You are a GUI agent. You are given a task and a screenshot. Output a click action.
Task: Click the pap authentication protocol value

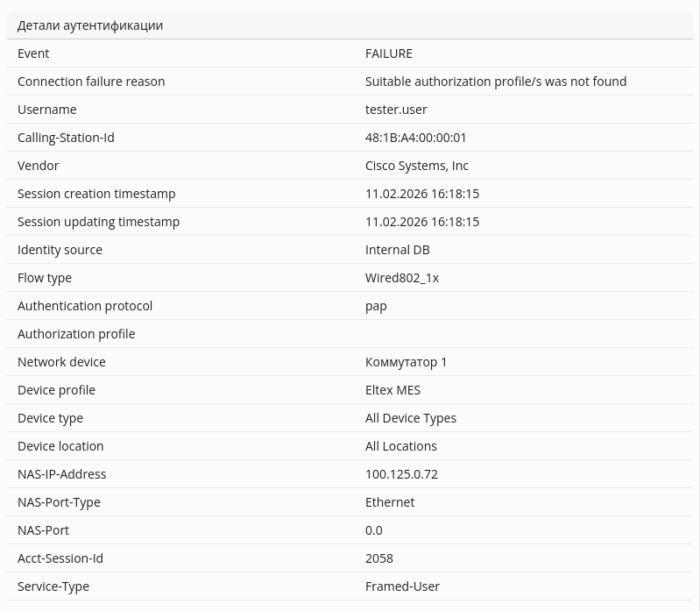click(376, 306)
